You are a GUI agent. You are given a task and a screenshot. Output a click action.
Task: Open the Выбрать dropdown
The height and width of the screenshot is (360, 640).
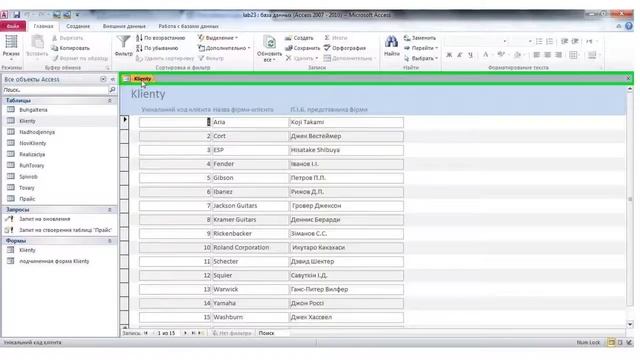click(x=421, y=58)
